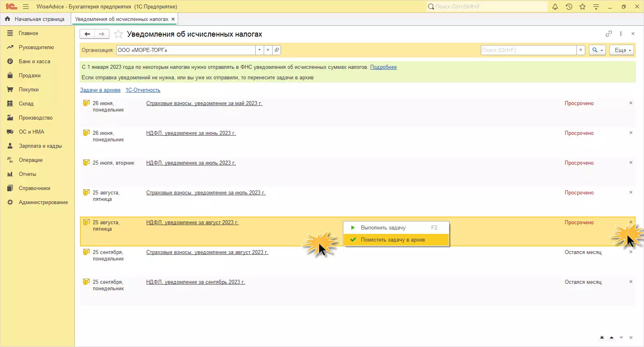Open the Администрирование section

(x=43, y=202)
